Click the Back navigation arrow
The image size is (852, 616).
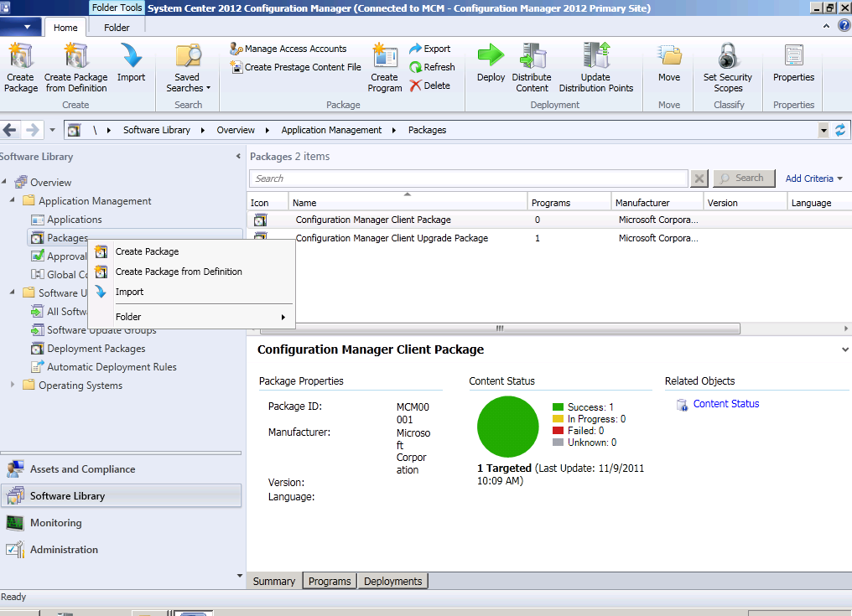[10, 130]
